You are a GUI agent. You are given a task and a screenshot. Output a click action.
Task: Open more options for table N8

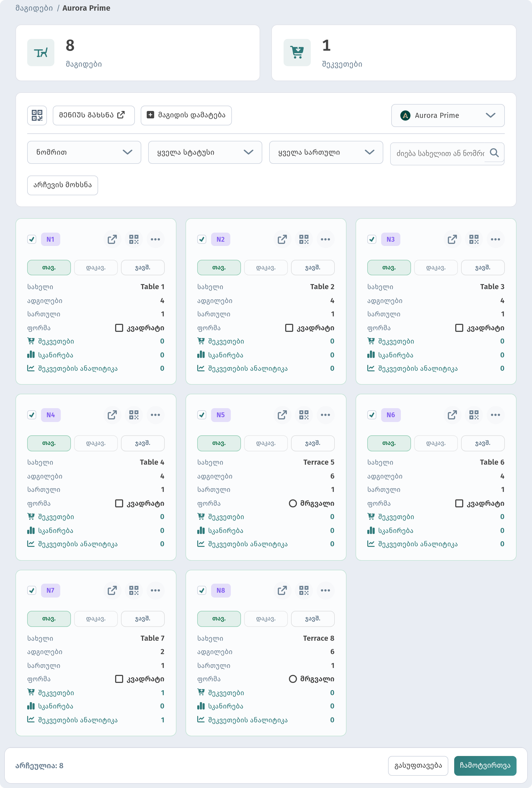[x=325, y=590]
